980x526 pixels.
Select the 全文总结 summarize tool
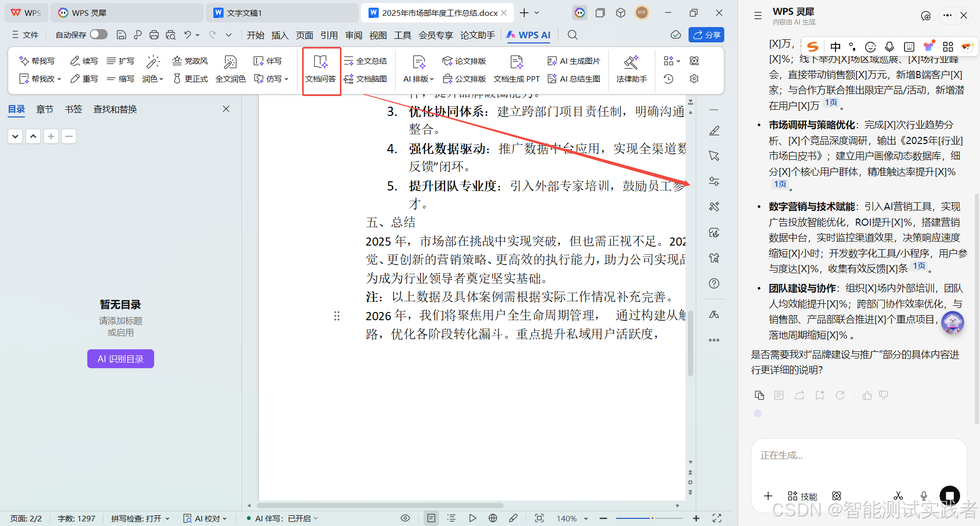(365, 60)
